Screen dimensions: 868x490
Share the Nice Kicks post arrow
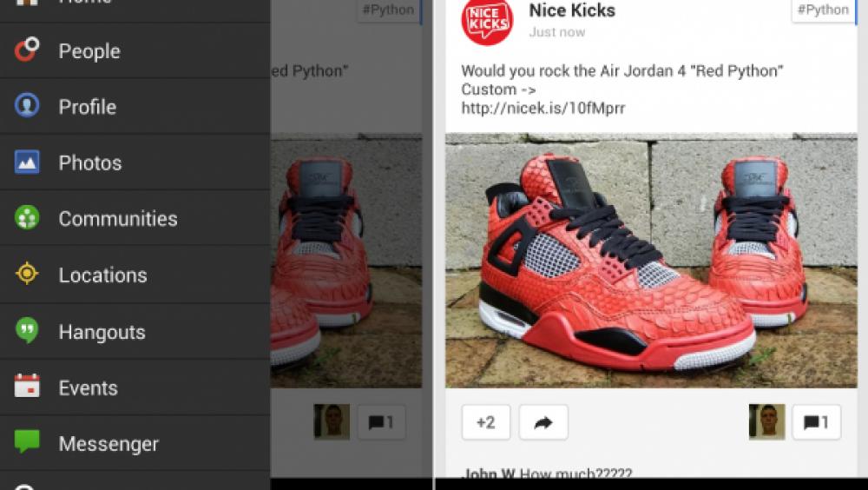click(x=543, y=422)
